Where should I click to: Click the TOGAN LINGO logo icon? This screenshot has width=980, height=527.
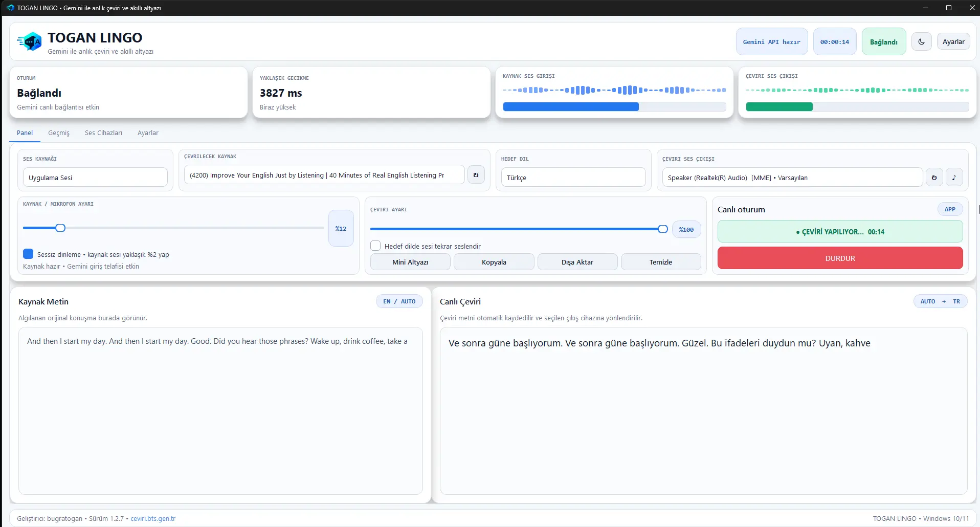[29, 41]
